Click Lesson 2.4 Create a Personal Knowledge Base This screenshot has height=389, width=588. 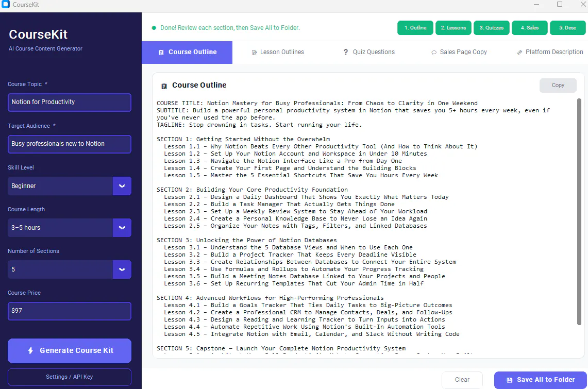click(x=295, y=218)
